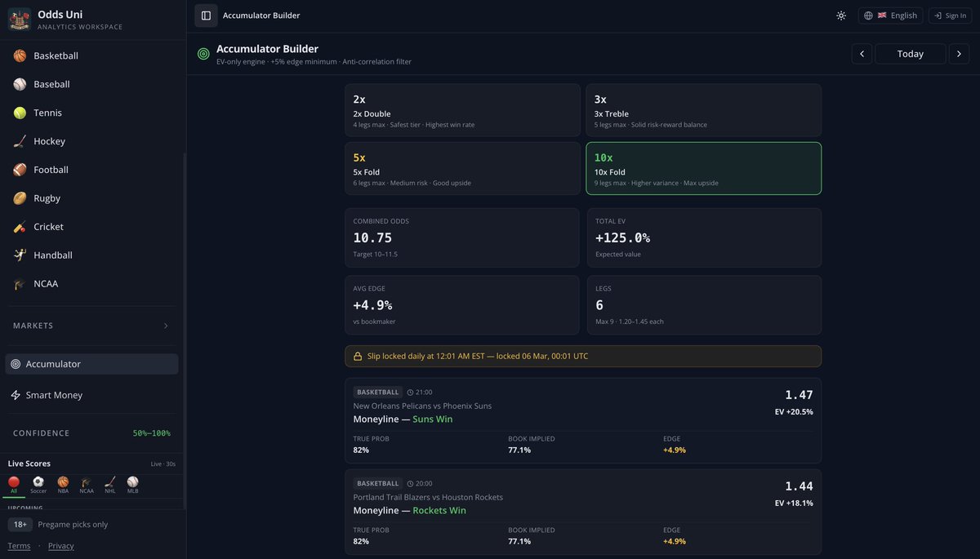Click the Sign In button
The image size is (980, 559).
point(951,16)
